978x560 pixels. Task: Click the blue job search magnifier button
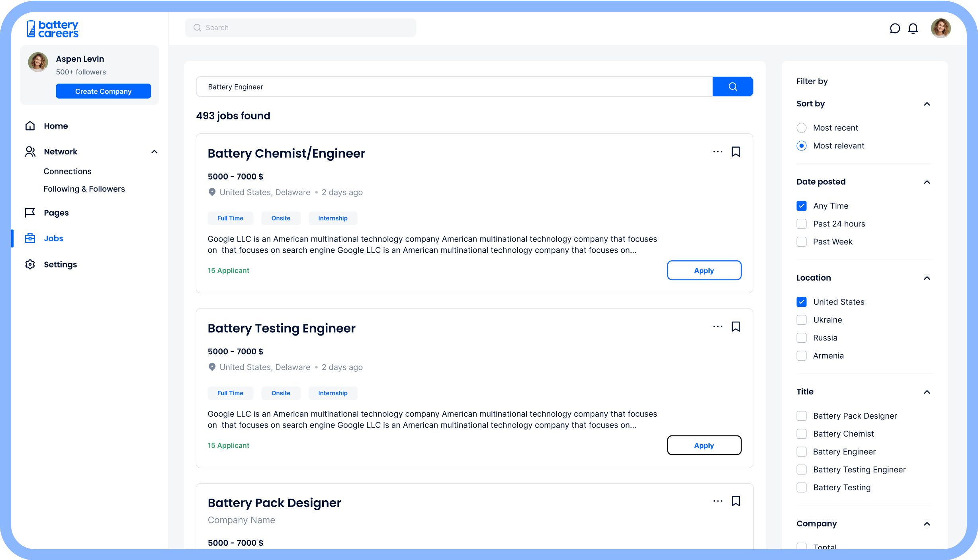[732, 86]
